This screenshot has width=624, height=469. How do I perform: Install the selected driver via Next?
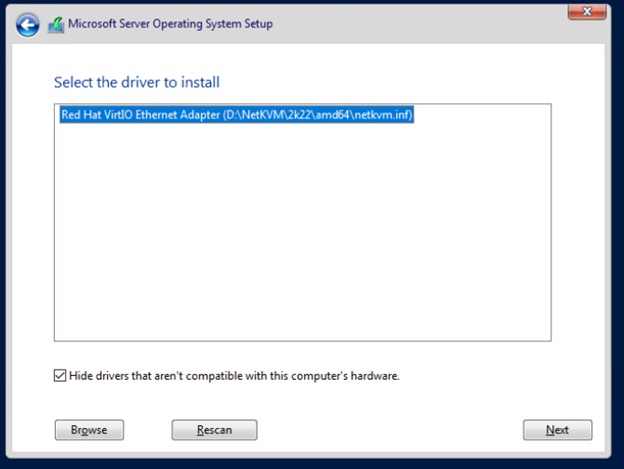click(557, 430)
